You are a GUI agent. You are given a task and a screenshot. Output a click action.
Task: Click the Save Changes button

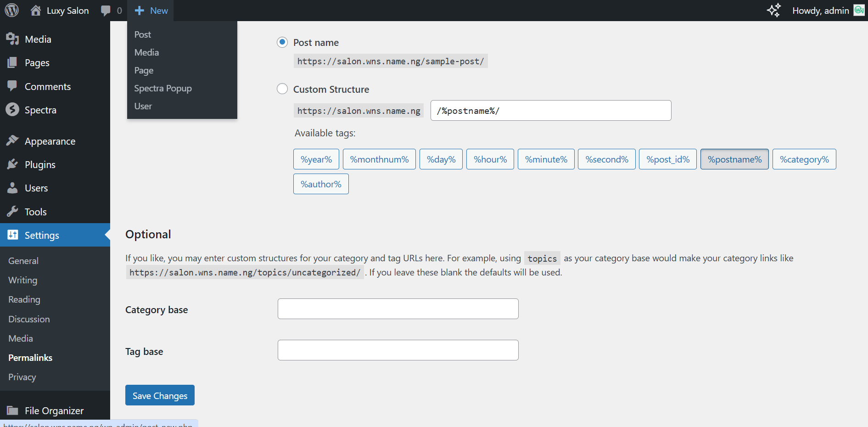[160, 395]
